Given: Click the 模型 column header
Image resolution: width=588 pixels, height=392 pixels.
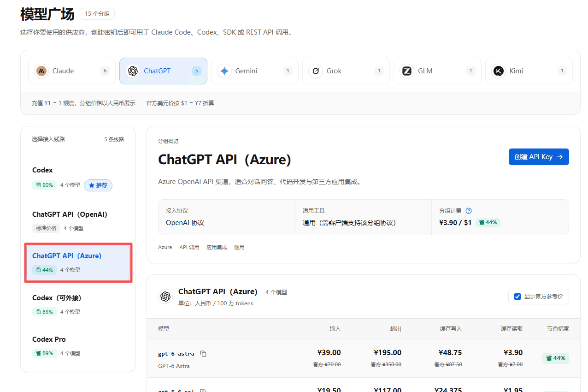Looking at the screenshot, I should pyautogui.click(x=164, y=329).
